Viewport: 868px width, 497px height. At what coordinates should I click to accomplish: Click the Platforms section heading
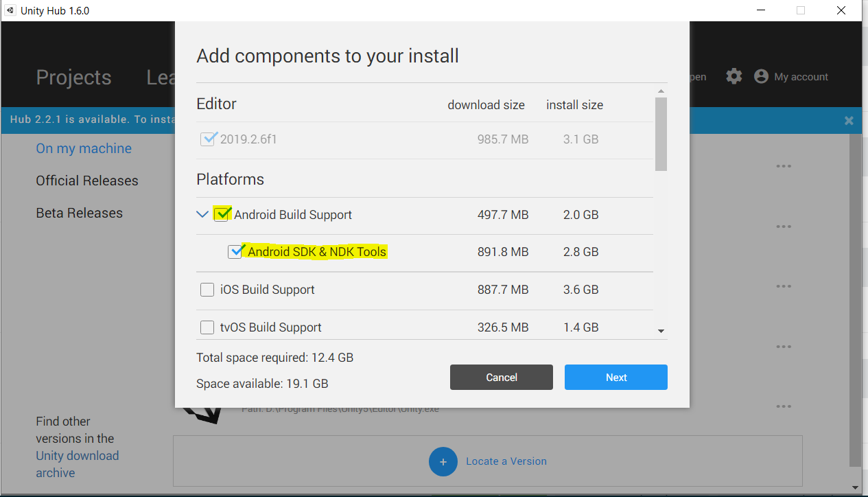230,179
